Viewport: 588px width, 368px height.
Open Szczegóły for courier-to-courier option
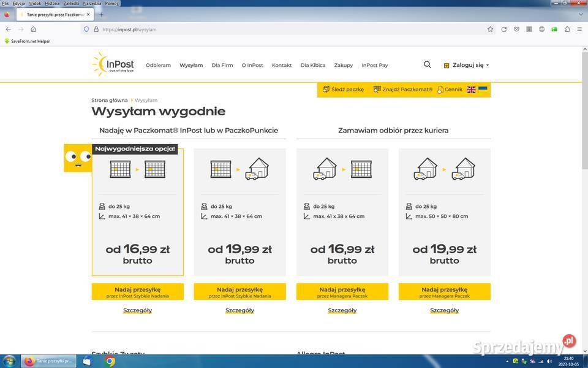444,310
